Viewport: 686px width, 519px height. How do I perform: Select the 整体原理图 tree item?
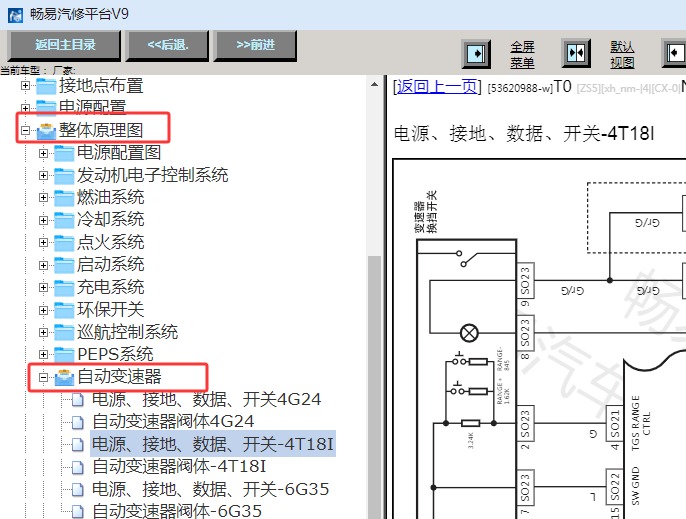tap(101, 130)
